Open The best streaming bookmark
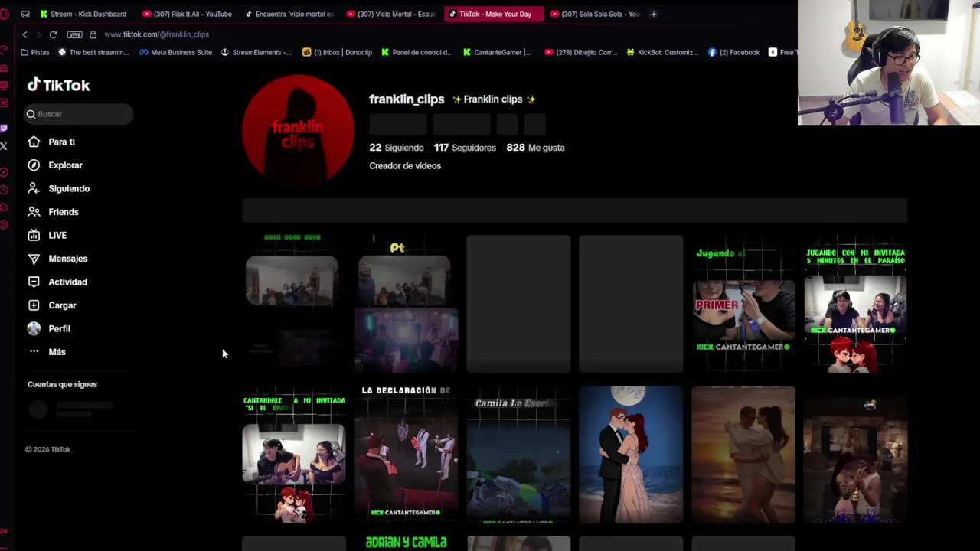This screenshot has width=980, height=551. pos(93,52)
